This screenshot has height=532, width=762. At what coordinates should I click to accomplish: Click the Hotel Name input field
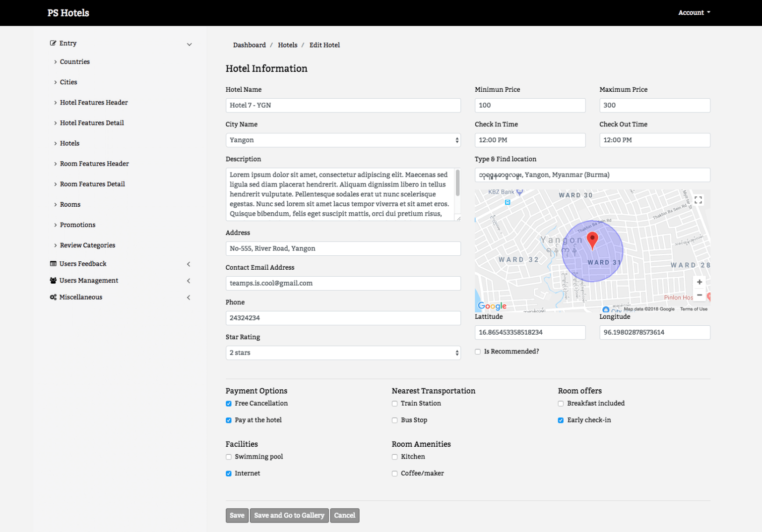click(x=343, y=105)
